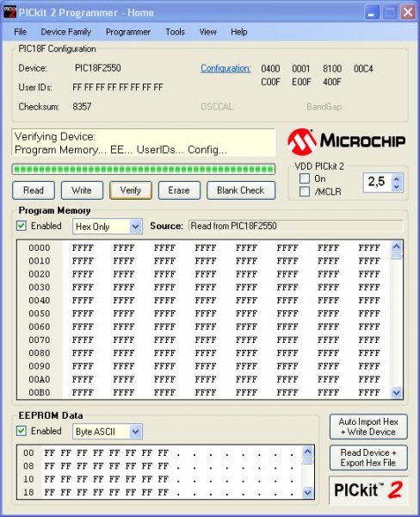Click the PICkit 2 title bar icon
420x517 pixels.
[9, 13]
